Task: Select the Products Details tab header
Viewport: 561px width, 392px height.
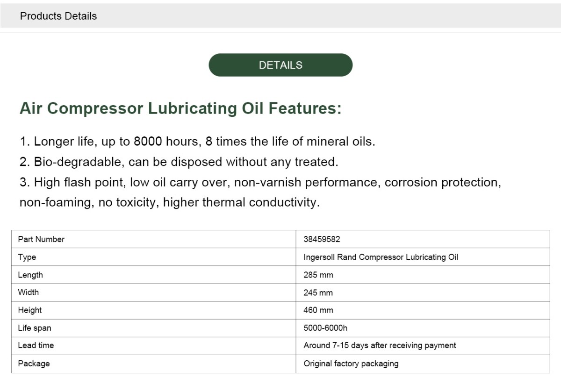Action: [58, 16]
